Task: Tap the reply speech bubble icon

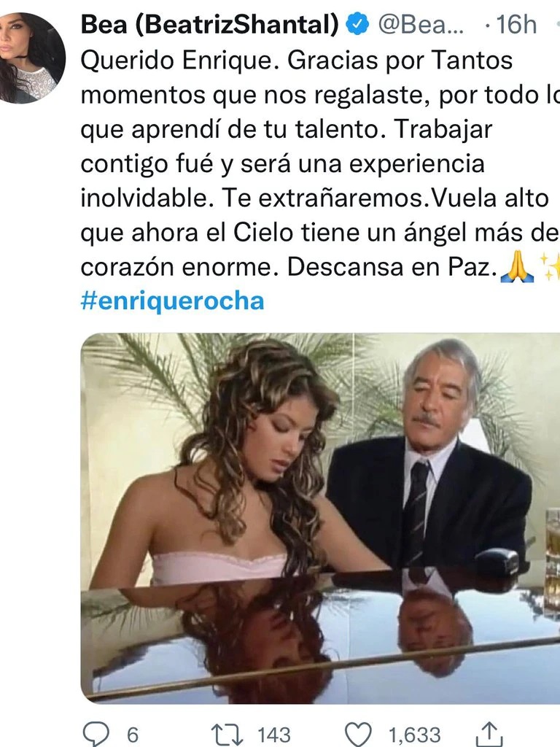Action: 96,734
